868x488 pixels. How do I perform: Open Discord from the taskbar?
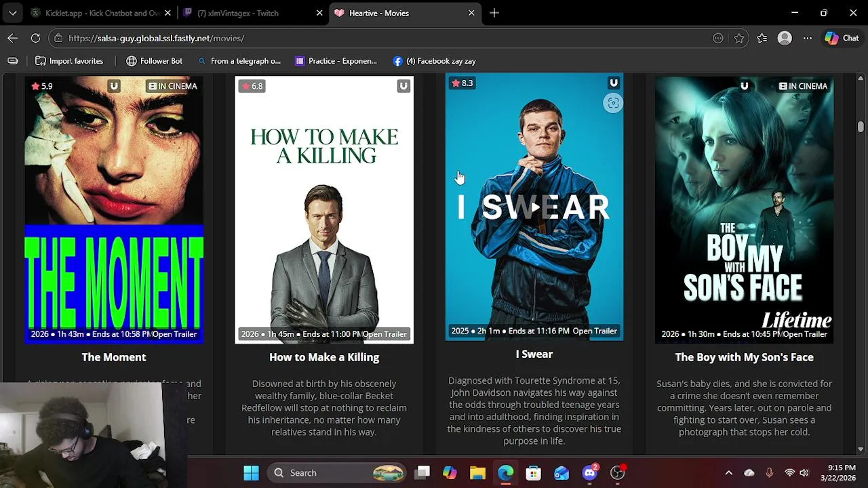pyautogui.click(x=589, y=472)
